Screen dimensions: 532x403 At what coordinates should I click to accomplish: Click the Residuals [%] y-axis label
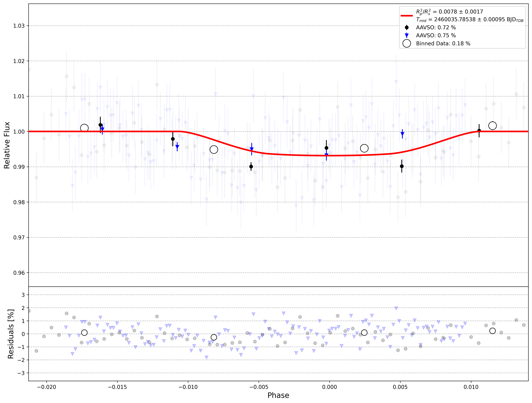11,334
